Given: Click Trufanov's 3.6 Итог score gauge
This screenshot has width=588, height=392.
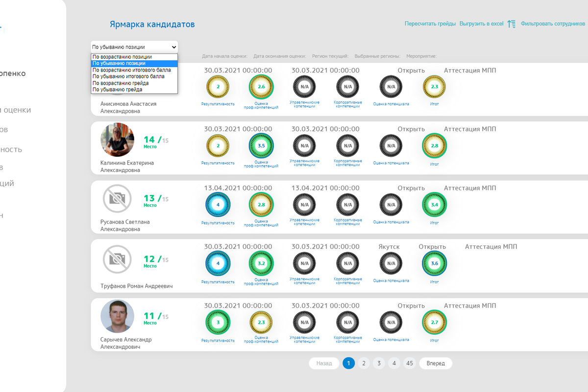Looking at the screenshot, I should pyautogui.click(x=434, y=263).
